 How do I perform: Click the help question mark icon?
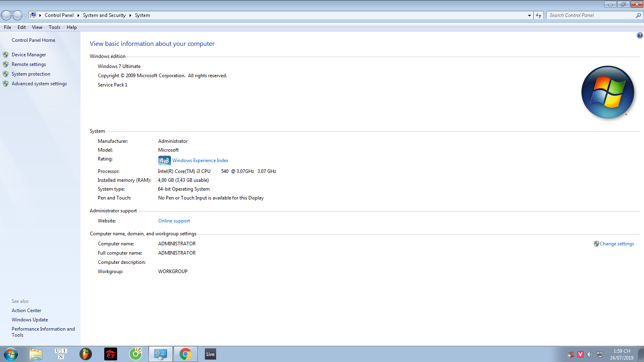(x=640, y=36)
